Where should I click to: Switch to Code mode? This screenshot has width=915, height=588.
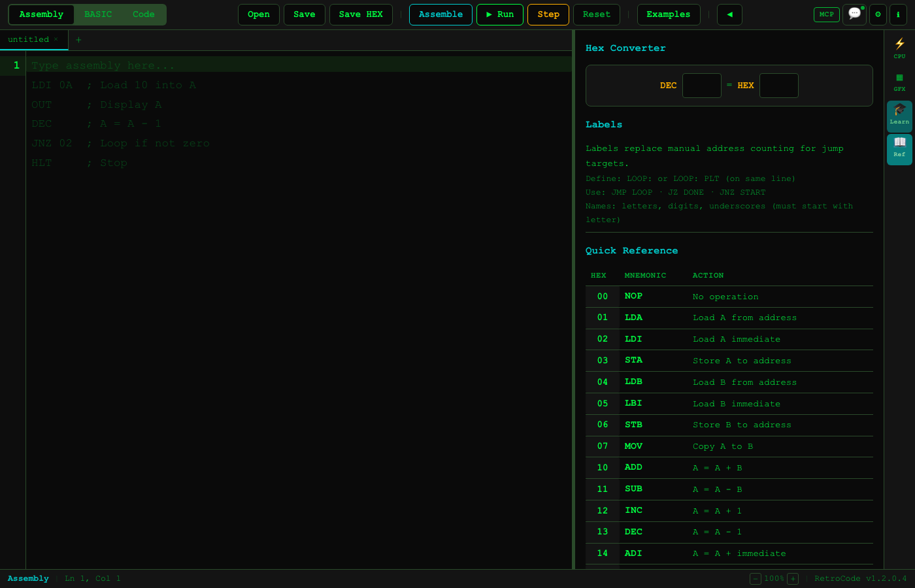143,14
